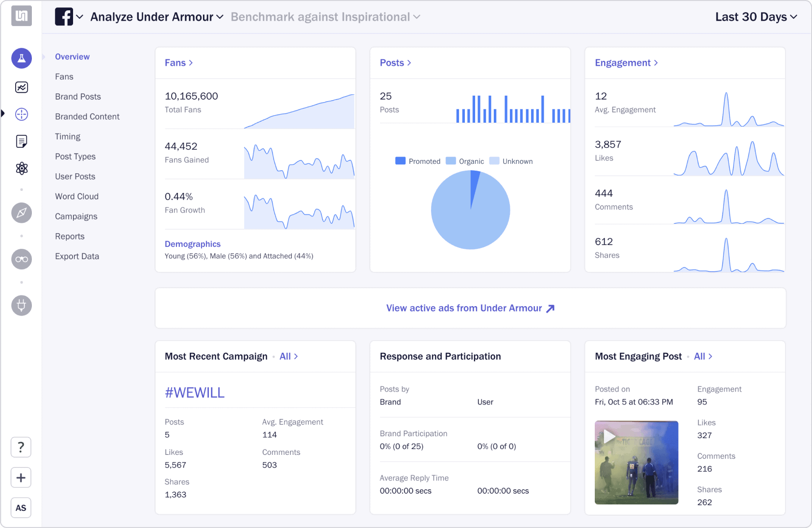Click the crosshair target icon in sidebar

(22, 114)
